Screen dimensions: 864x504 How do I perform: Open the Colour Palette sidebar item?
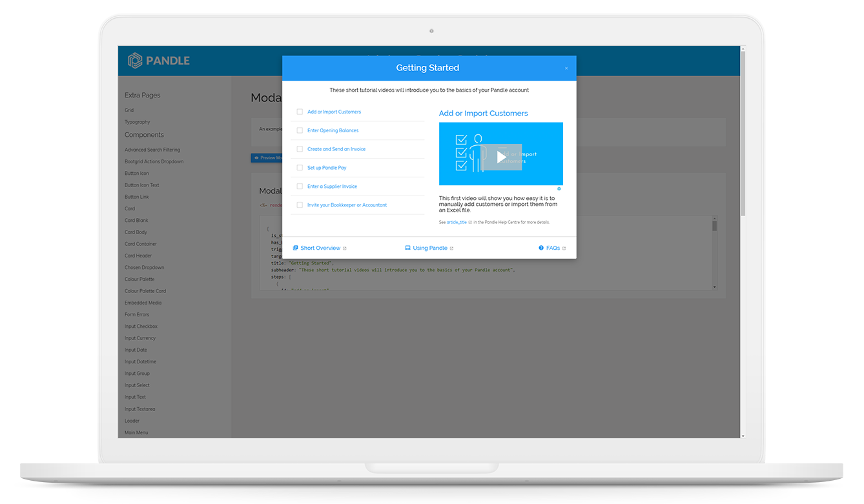tap(139, 279)
